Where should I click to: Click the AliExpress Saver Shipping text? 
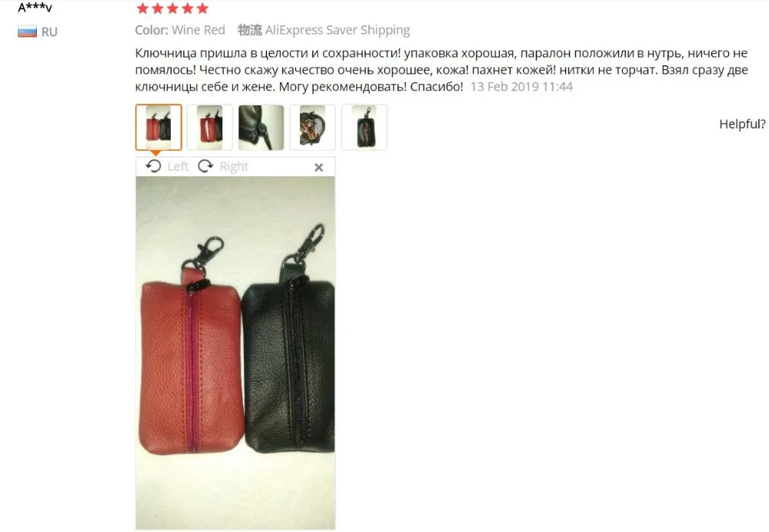click(x=338, y=30)
